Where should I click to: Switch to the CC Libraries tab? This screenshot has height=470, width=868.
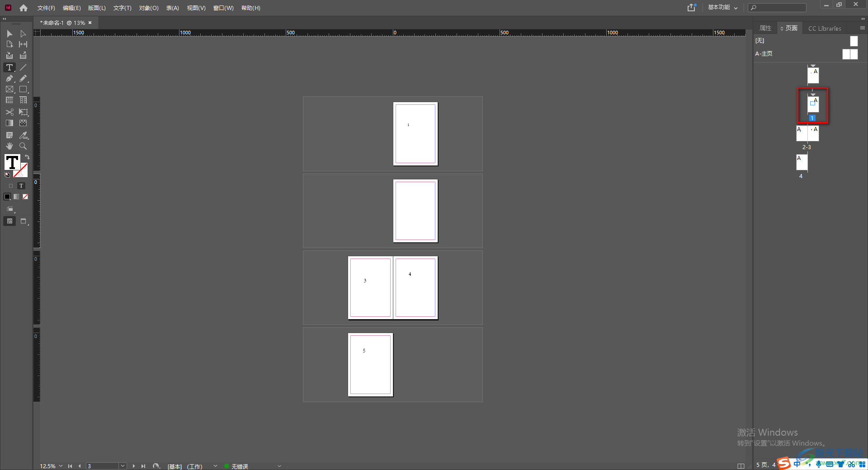click(x=825, y=28)
